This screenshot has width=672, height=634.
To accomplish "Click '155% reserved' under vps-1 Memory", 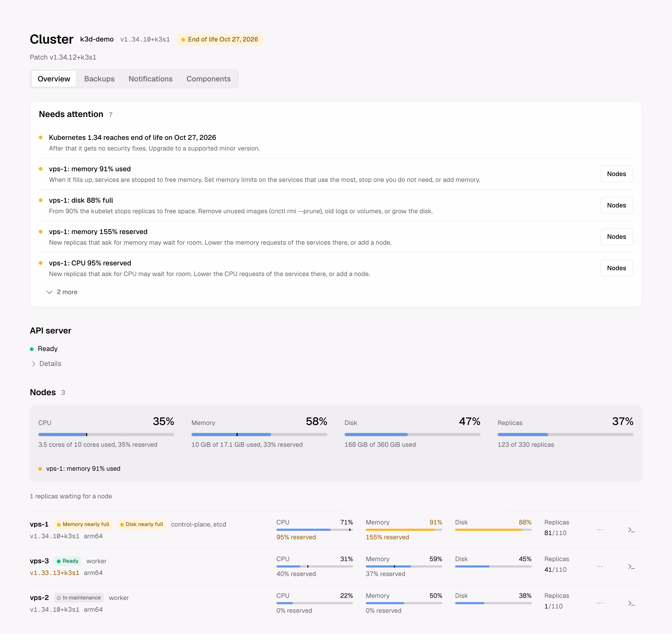I will [x=387, y=537].
